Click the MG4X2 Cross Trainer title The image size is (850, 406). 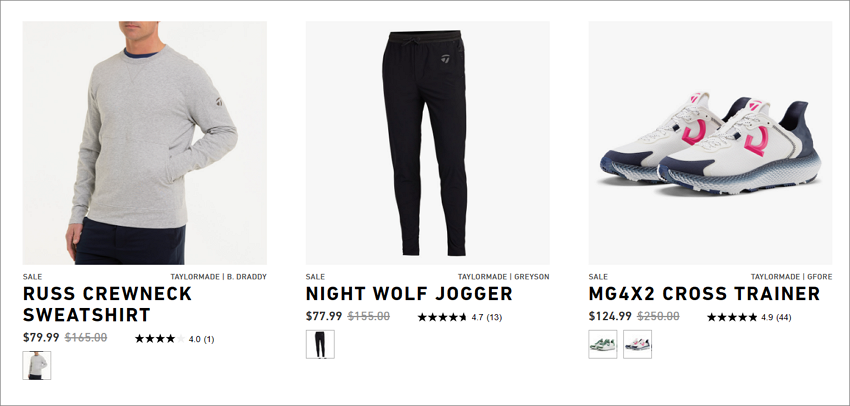704,294
